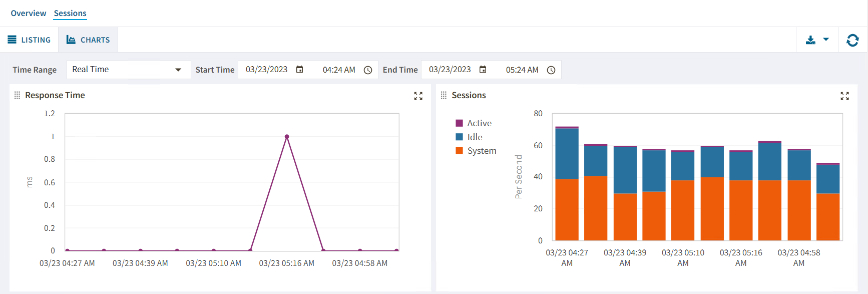Viewport: 868px width, 294px height.
Task: Open the End Time calendar picker
Action: [x=483, y=70]
